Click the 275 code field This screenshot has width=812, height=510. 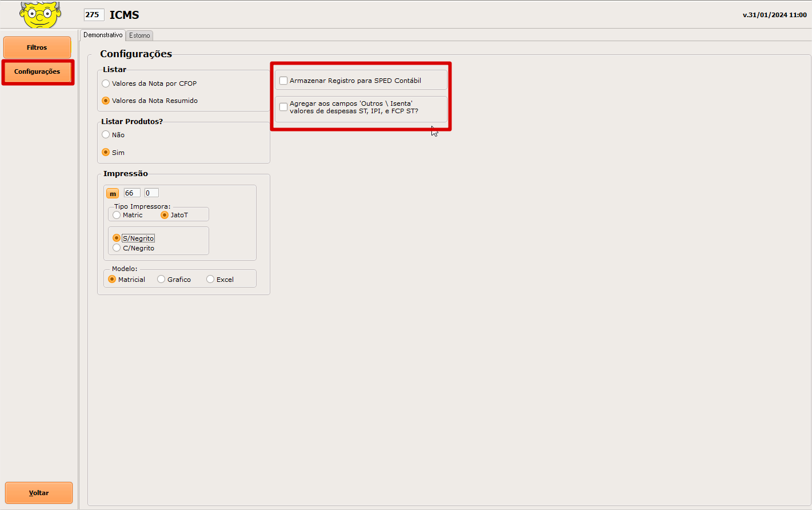(94, 15)
